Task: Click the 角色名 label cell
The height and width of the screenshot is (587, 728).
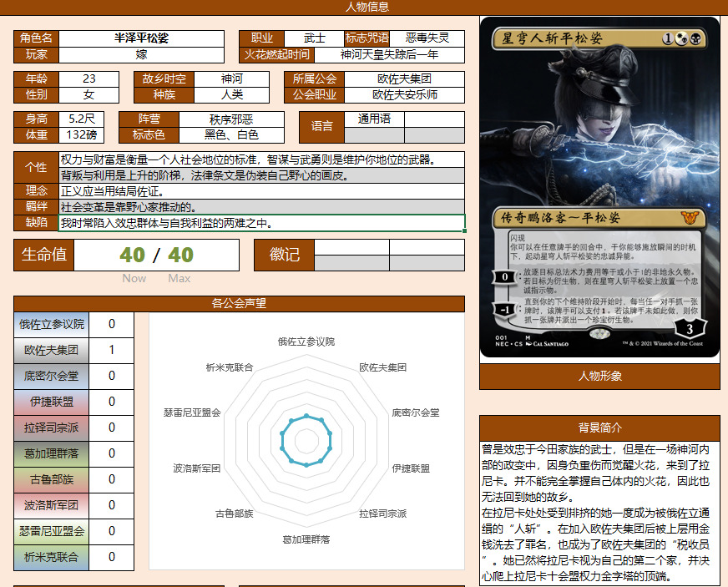Action: click(x=36, y=38)
